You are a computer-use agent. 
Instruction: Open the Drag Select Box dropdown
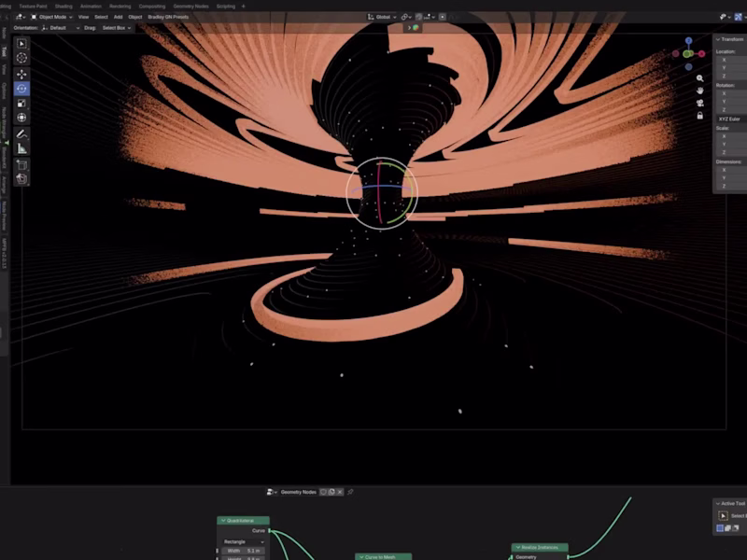pos(116,28)
